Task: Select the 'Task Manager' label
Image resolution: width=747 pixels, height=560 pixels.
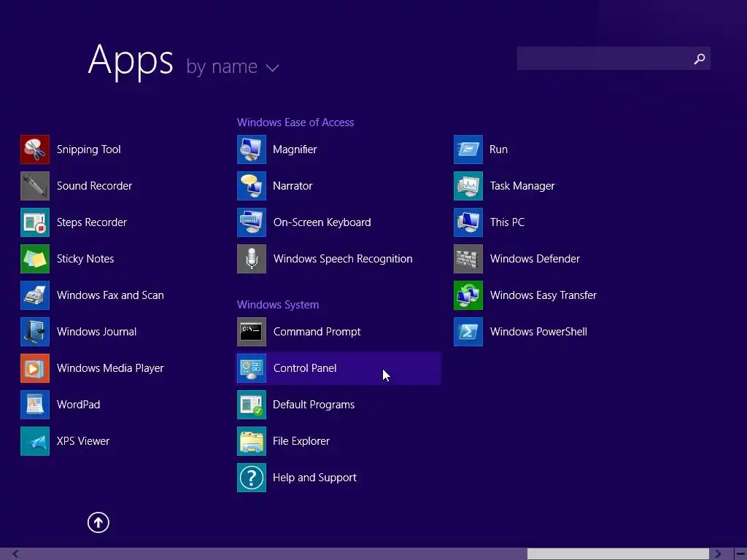Action: 522,186
